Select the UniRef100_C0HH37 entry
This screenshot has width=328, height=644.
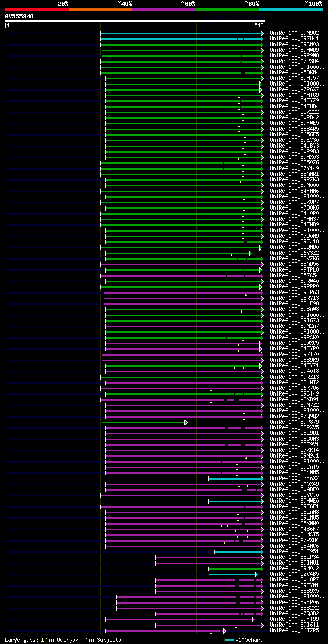[294, 219]
